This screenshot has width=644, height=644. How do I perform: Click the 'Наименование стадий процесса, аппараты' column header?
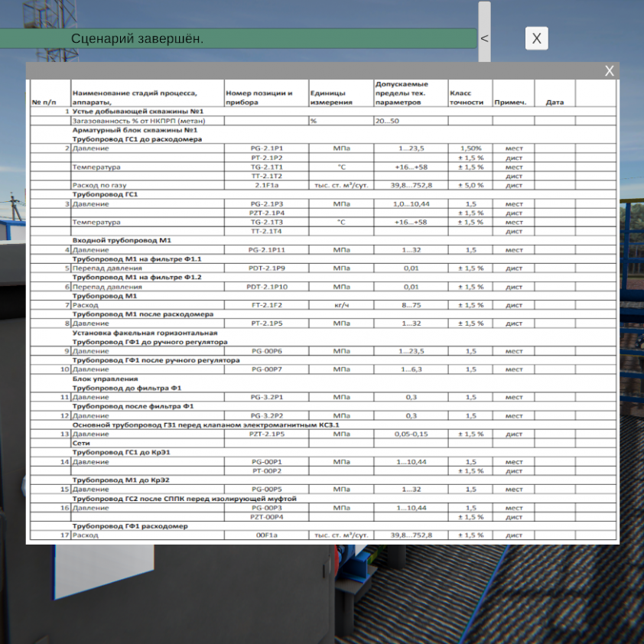(x=135, y=98)
